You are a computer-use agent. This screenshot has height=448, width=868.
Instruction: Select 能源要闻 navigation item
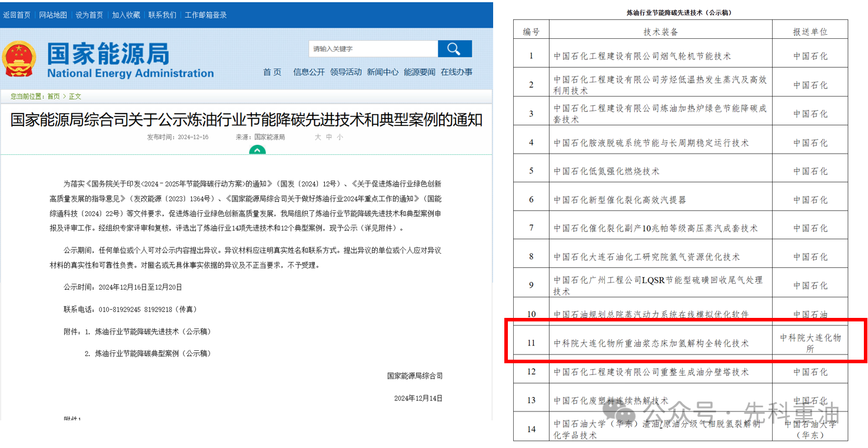click(420, 72)
